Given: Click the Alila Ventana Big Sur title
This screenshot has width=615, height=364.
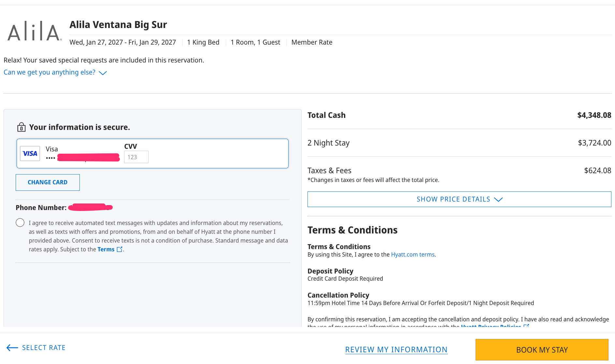Looking at the screenshot, I should pos(118,25).
